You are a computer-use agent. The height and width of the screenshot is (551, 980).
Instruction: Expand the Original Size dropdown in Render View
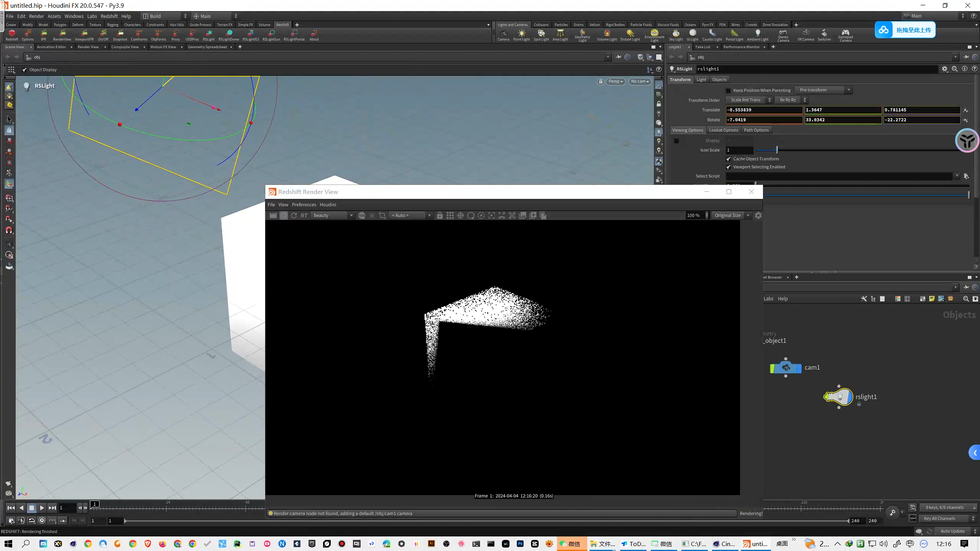(748, 215)
